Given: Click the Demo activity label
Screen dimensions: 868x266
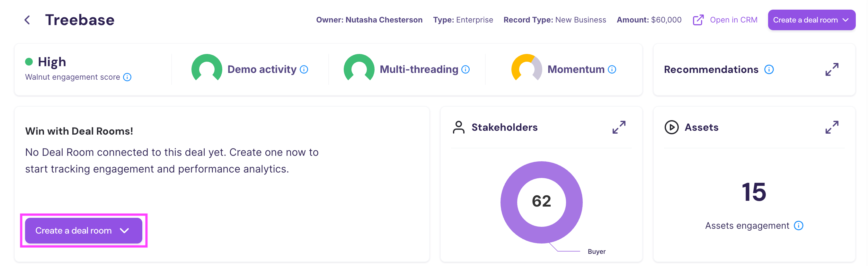Looking at the screenshot, I should coord(262,69).
